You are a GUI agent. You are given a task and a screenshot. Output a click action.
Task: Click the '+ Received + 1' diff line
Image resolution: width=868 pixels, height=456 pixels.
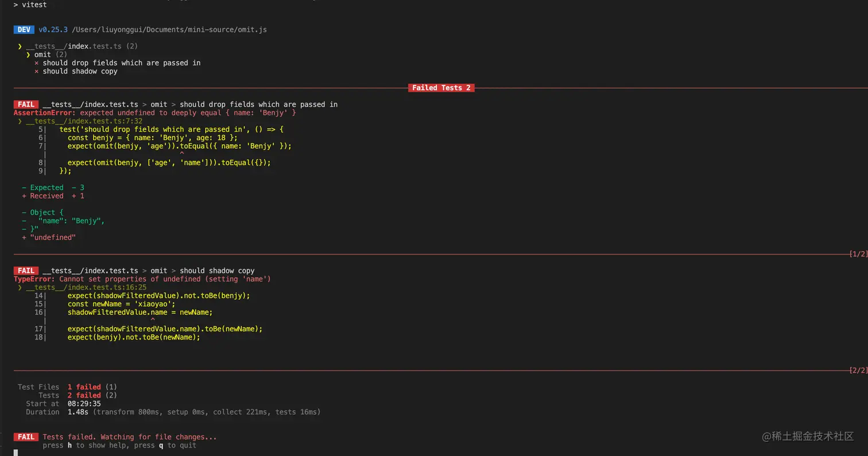click(x=53, y=196)
